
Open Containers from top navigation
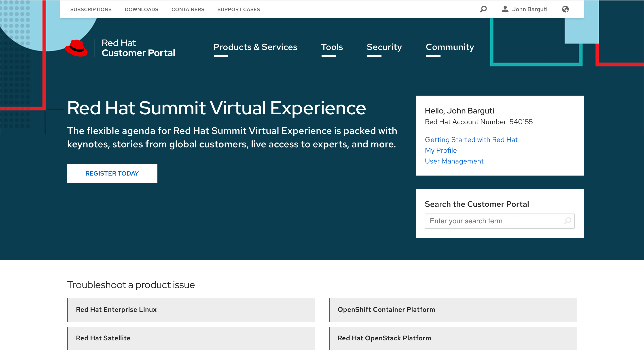(x=188, y=9)
